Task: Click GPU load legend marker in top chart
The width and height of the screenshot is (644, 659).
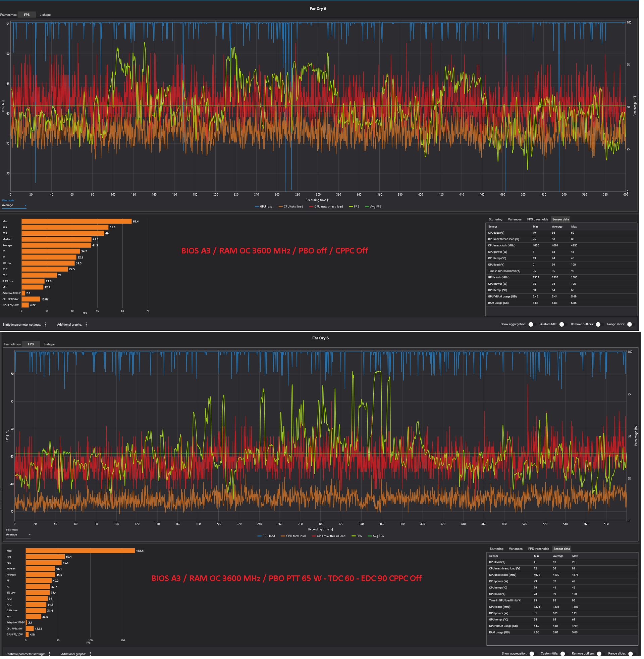Action: coord(257,207)
